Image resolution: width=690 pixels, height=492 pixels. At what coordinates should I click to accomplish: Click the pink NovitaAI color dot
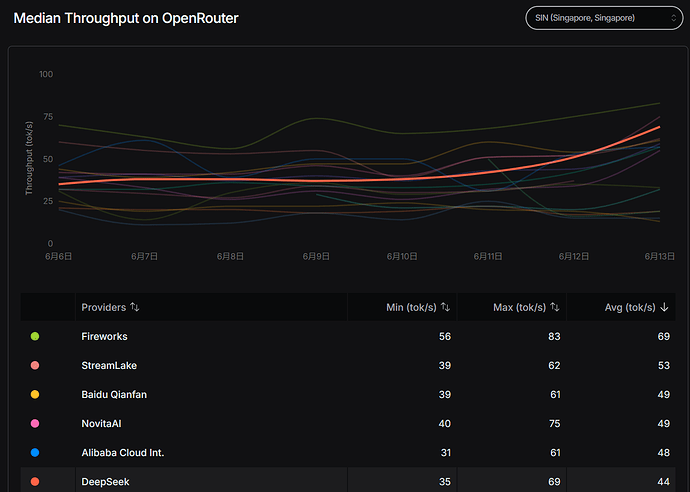[35, 423]
